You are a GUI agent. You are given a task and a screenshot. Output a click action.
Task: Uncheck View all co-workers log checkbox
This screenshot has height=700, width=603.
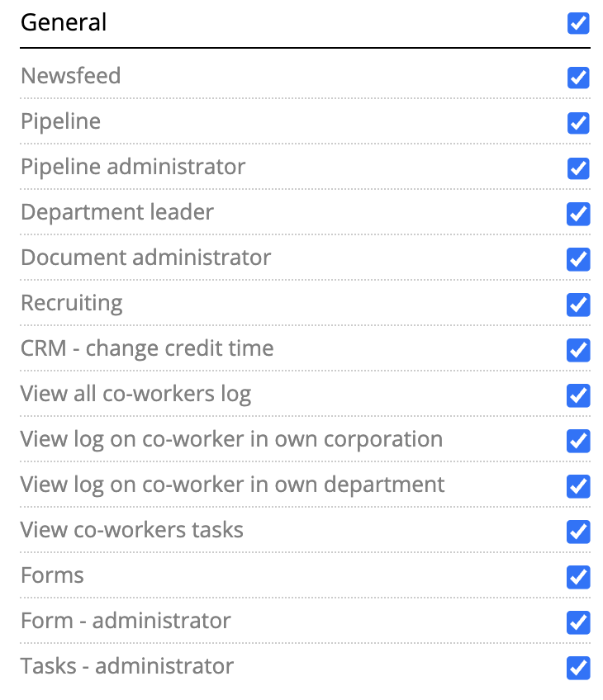(578, 395)
